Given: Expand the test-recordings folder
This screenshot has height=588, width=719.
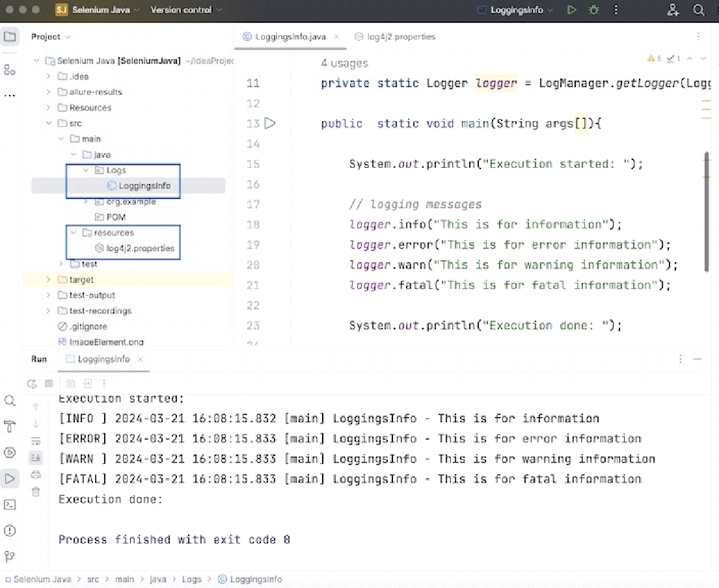Looking at the screenshot, I should pyautogui.click(x=49, y=311).
